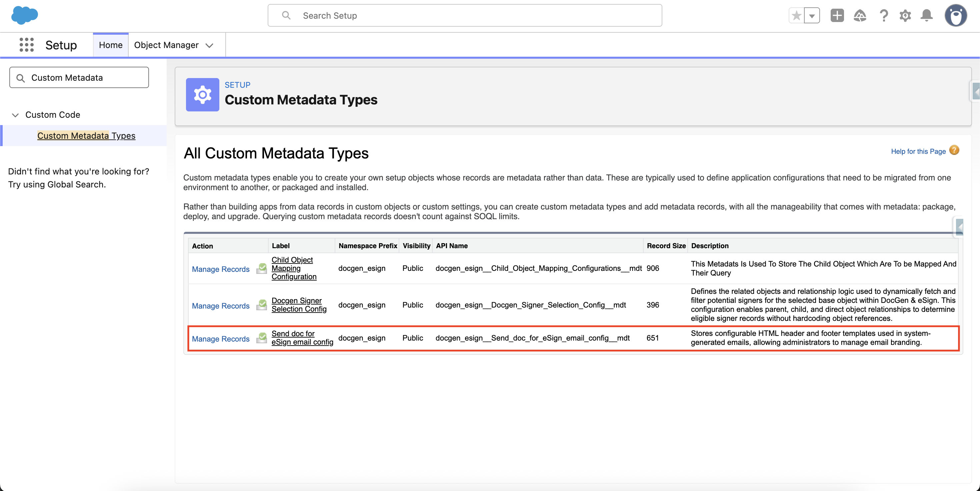
Task: Click the favorites star icon
Action: (796, 16)
